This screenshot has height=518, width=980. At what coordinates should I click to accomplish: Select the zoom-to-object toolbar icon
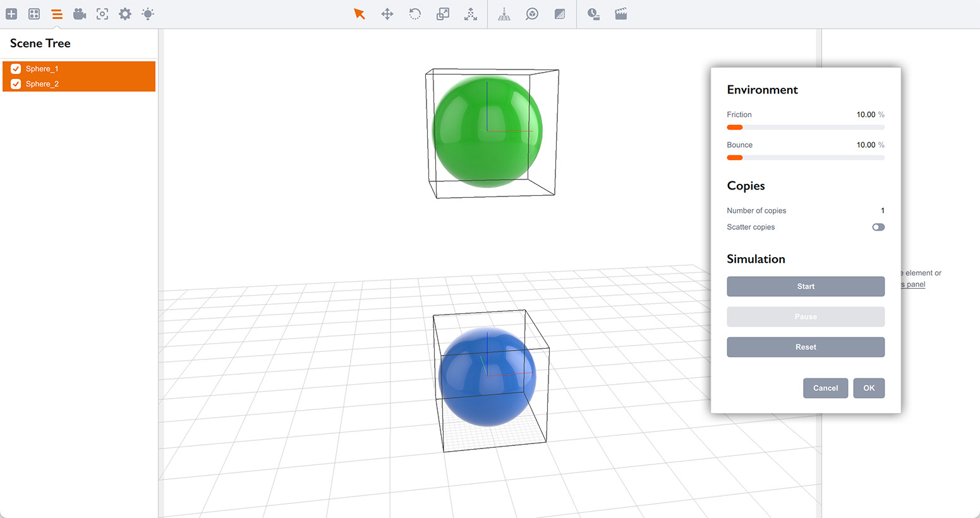[531, 13]
